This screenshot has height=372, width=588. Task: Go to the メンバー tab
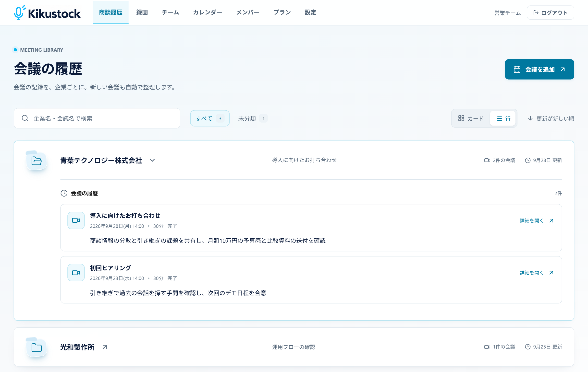[x=248, y=12]
